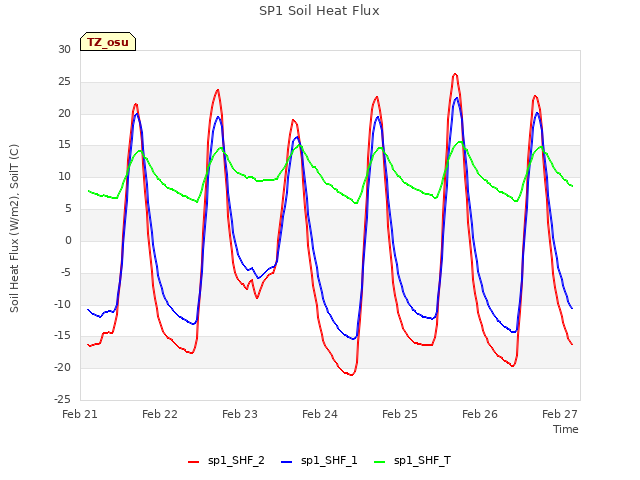The width and height of the screenshot is (640, 480).
Task: Click the highest blue sp1_SHF_1 peak on Feb 25
Action: click(x=456, y=98)
